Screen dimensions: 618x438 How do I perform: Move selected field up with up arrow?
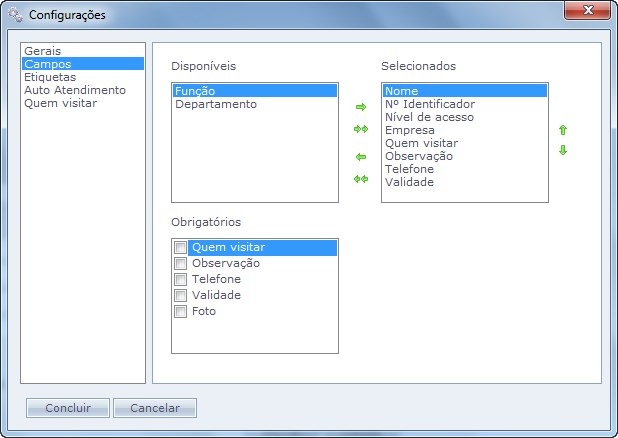[563, 130]
